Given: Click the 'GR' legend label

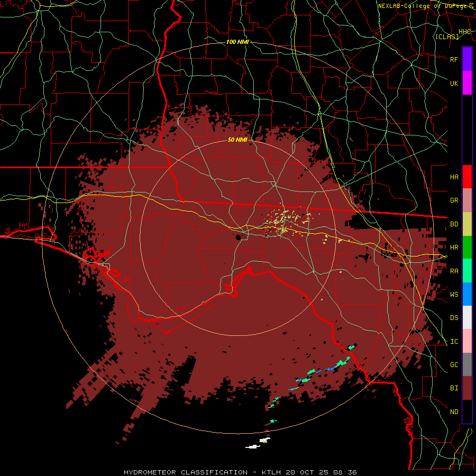Looking at the screenshot, I should 454,200.
